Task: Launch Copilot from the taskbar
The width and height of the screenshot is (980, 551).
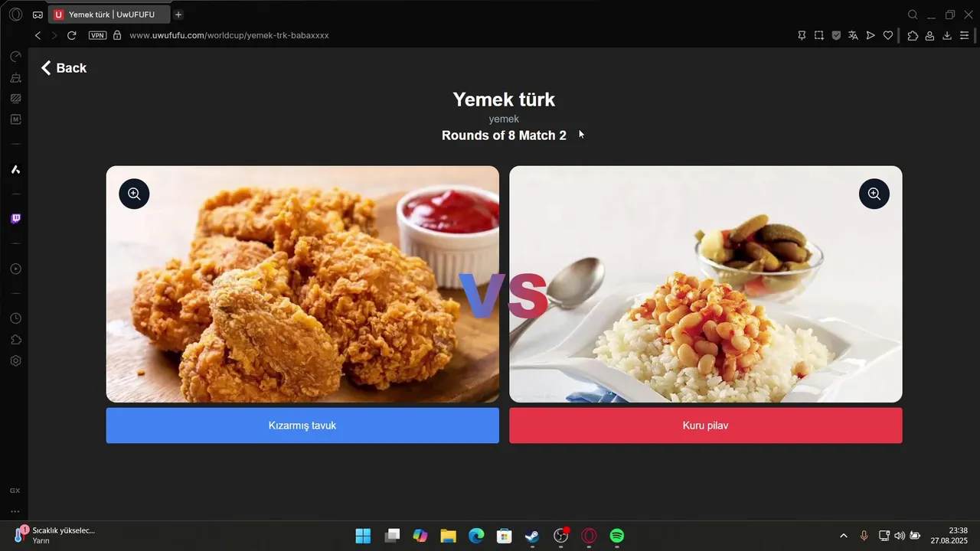Action: tap(420, 536)
